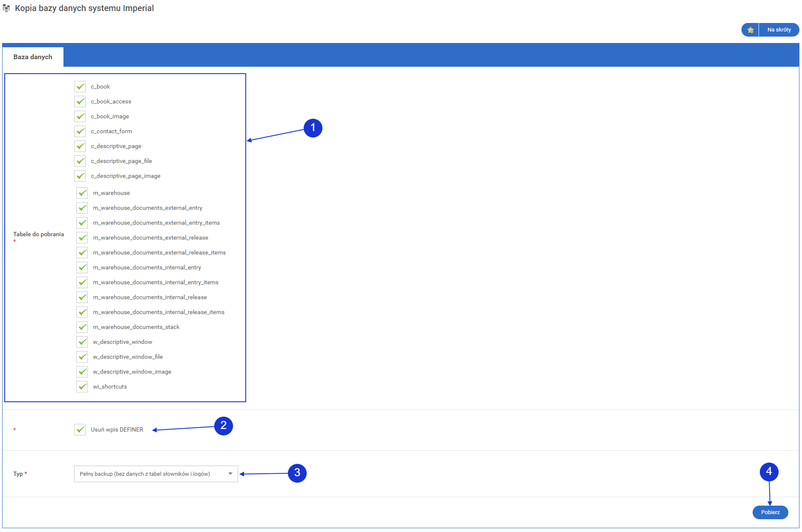Deselect m_warehouse_documents_internal_release table

click(82, 297)
